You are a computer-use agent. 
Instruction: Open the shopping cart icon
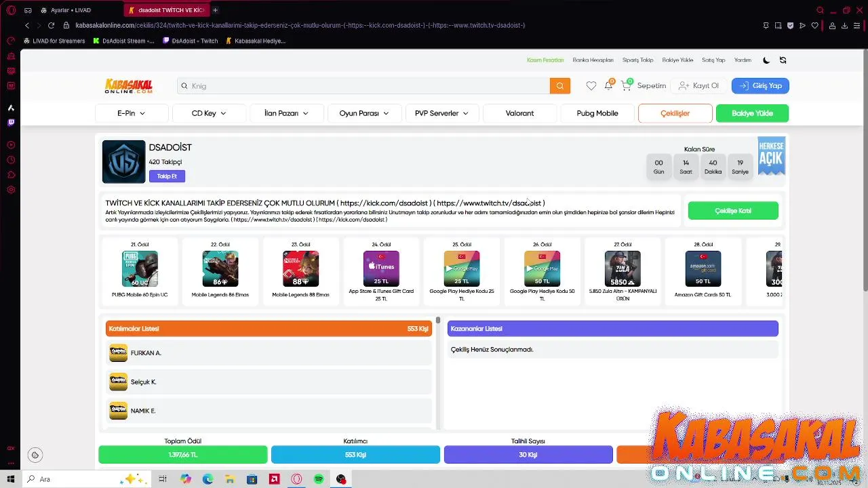tap(626, 86)
